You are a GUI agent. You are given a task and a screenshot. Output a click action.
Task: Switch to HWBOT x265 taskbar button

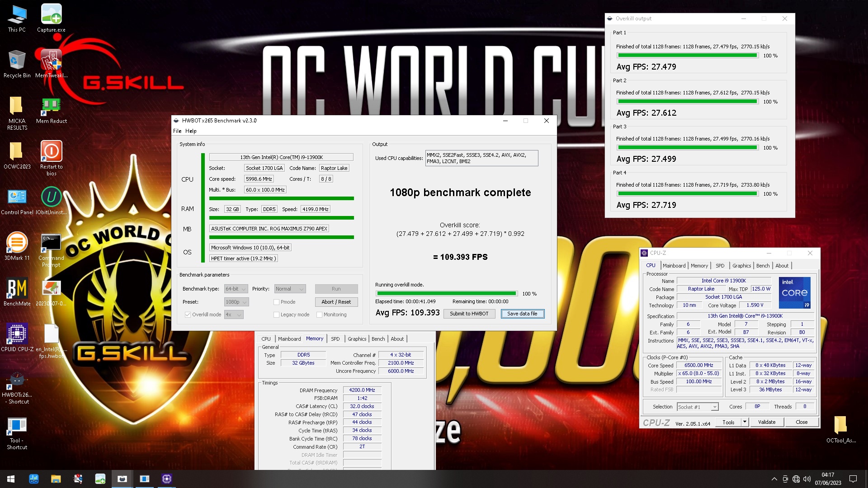pyautogui.click(x=122, y=479)
